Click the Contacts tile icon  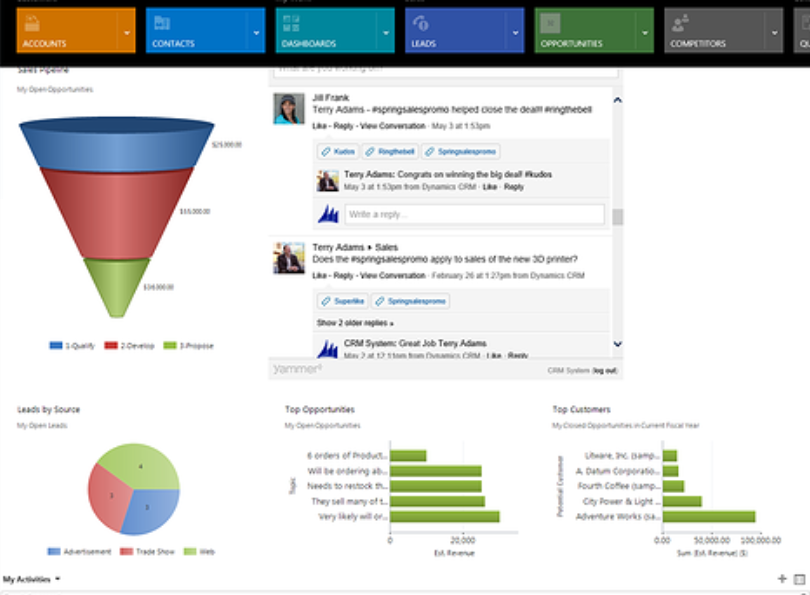[162, 23]
